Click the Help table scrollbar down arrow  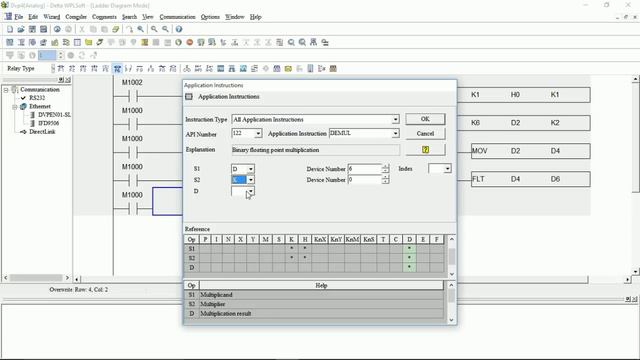(452, 320)
